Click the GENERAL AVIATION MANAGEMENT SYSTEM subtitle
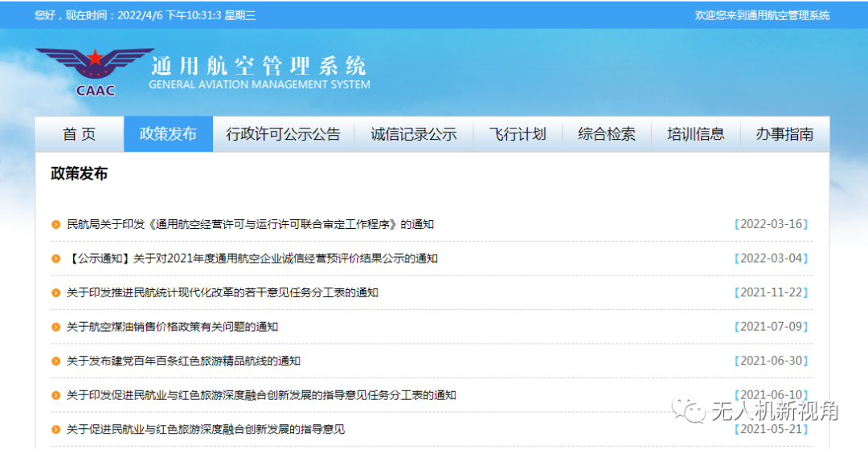Screen dimensions: 868x449 point(260,85)
